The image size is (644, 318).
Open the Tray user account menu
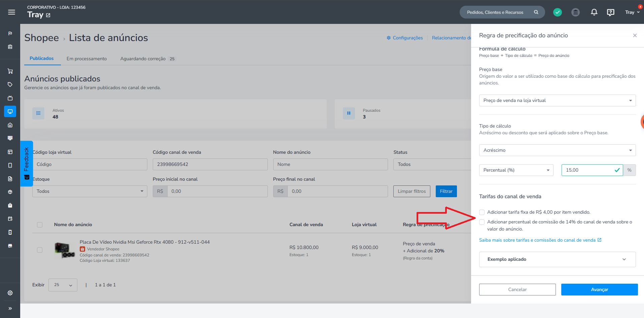(x=632, y=12)
